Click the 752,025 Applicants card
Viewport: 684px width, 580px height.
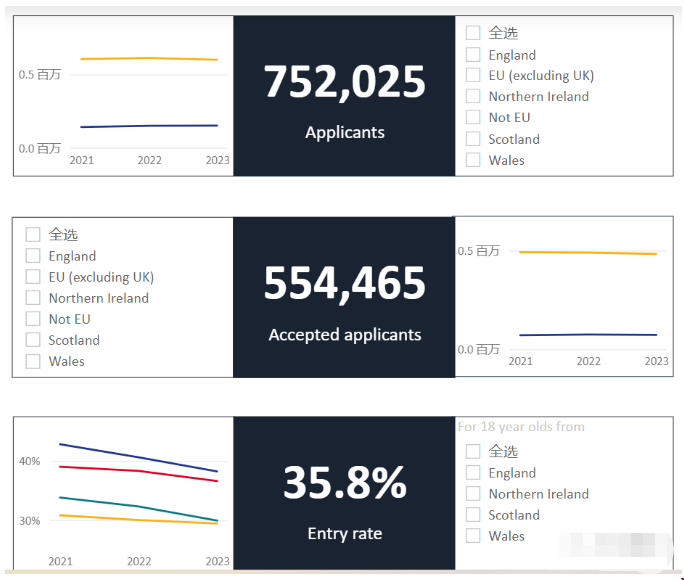tap(344, 96)
